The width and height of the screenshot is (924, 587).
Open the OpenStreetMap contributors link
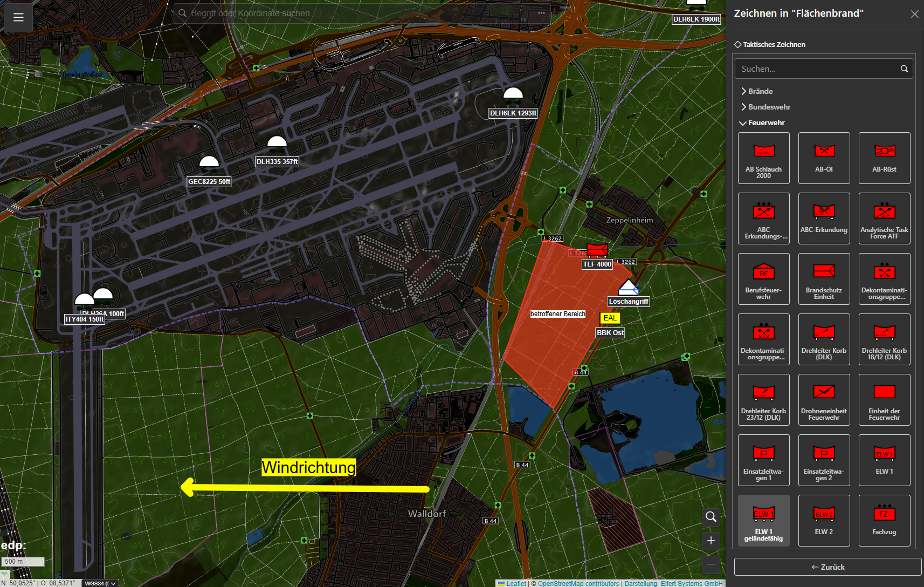point(578,583)
